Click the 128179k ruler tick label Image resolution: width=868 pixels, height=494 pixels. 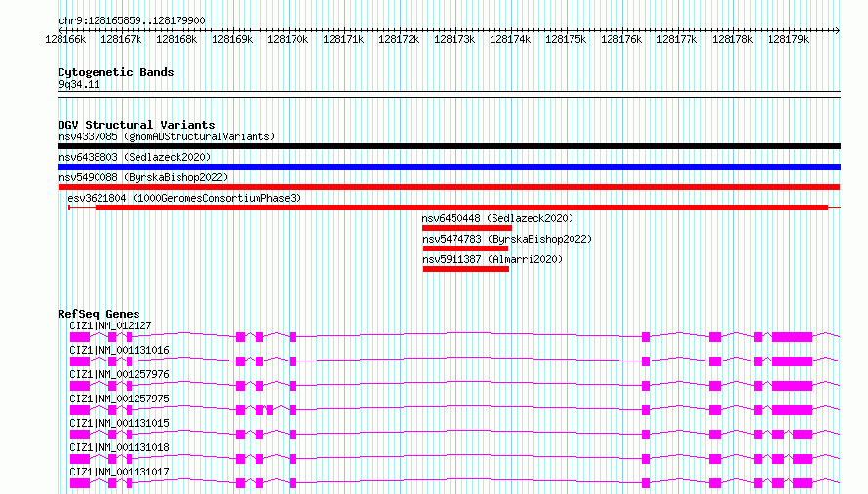pos(788,39)
